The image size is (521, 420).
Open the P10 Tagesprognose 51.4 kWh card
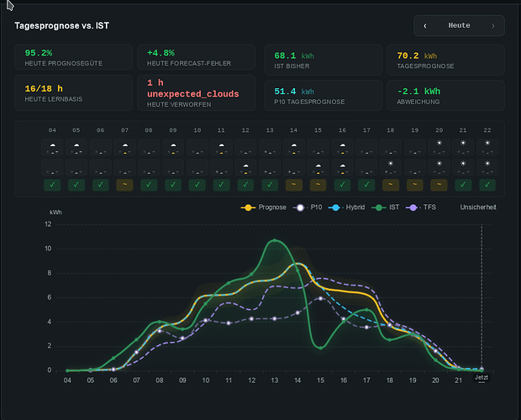coord(324,95)
